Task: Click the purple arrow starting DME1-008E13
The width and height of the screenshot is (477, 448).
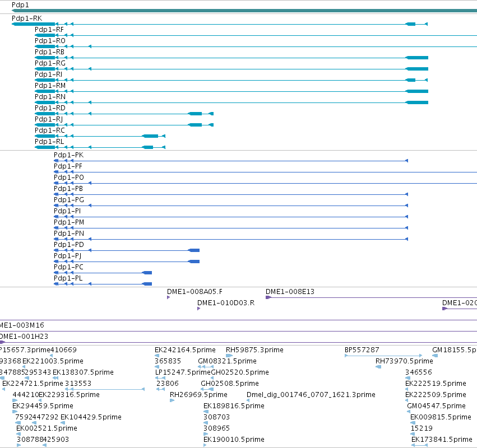Action: click(x=268, y=297)
